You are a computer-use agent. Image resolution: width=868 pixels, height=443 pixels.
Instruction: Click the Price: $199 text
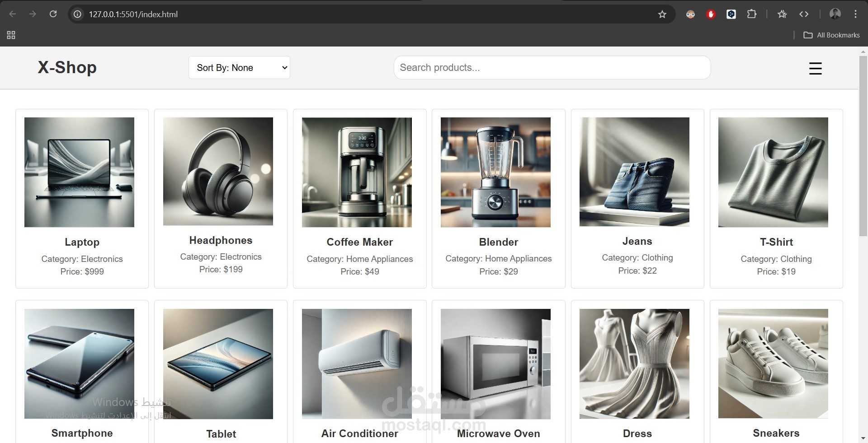click(221, 269)
